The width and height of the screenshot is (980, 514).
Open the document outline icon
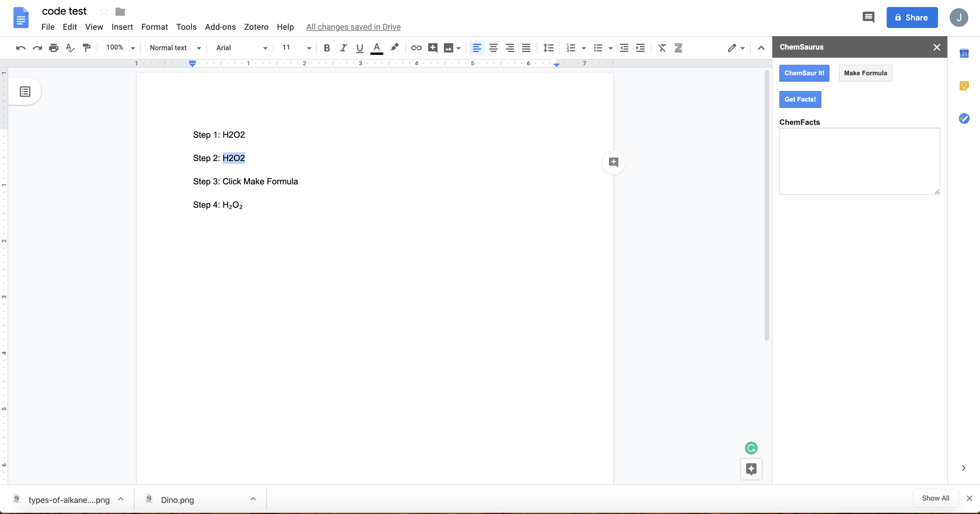pyautogui.click(x=25, y=92)
